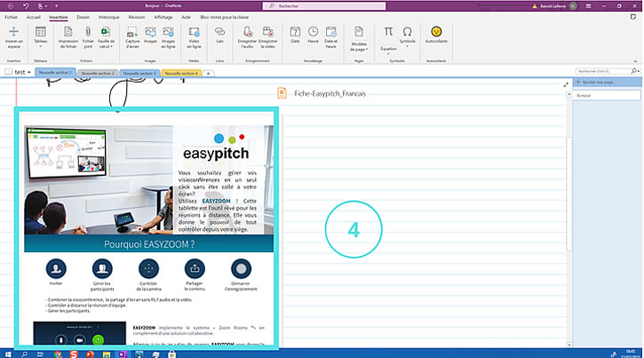
Task: Collapse the ribbon with the chevron
Action: click(x=635, y=60)
